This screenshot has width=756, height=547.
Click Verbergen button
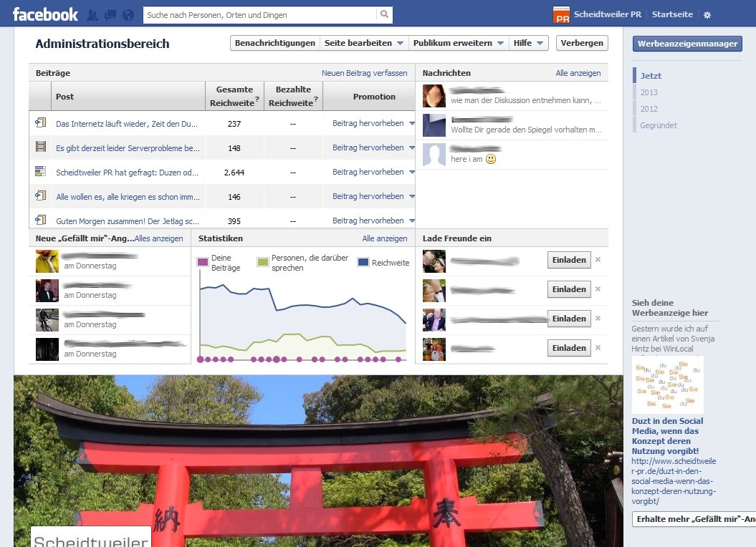[582, 43]
